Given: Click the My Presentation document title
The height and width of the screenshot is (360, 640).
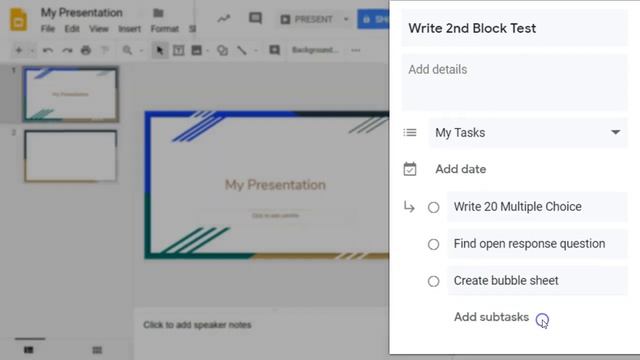Looking at the screenshot, I should pos(82,13).
